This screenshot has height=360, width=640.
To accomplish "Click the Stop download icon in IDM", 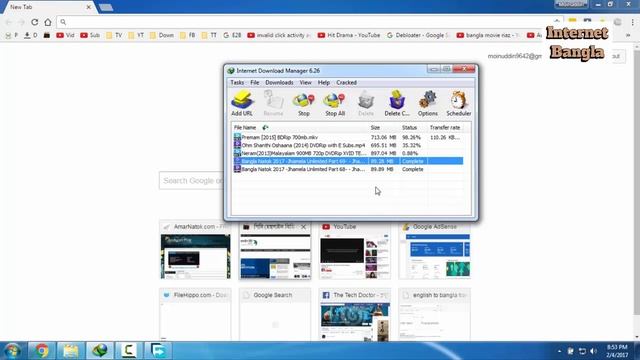I will click(304, 103).
